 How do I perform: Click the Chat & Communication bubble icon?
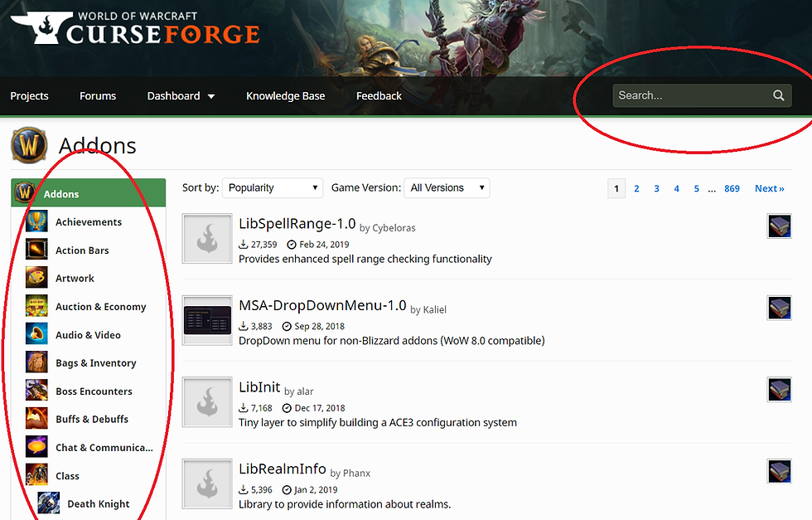pos(36,447)
